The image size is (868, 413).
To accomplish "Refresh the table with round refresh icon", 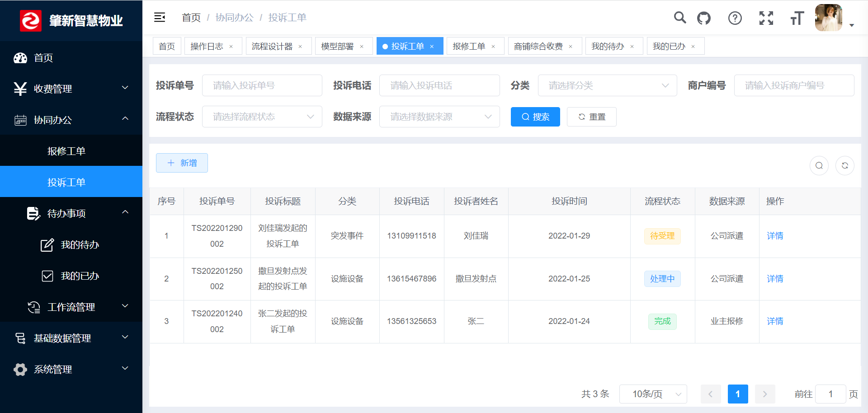I will coord(845,165).
